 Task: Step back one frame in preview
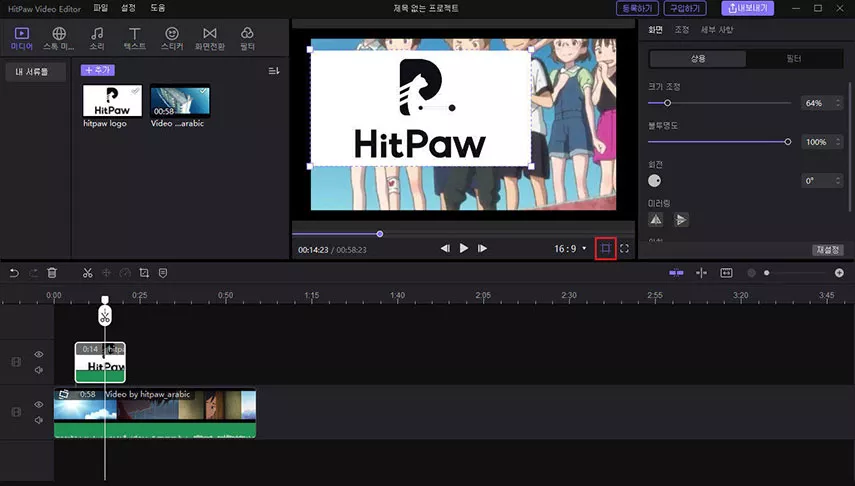pos(445,248)
